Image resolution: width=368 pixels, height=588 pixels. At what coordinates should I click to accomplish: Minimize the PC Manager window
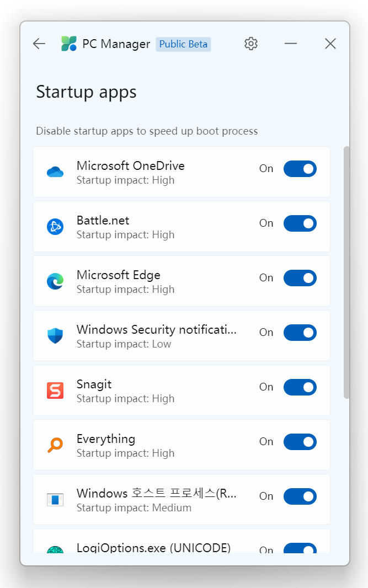pyautogui.click(x=291, y=44)
